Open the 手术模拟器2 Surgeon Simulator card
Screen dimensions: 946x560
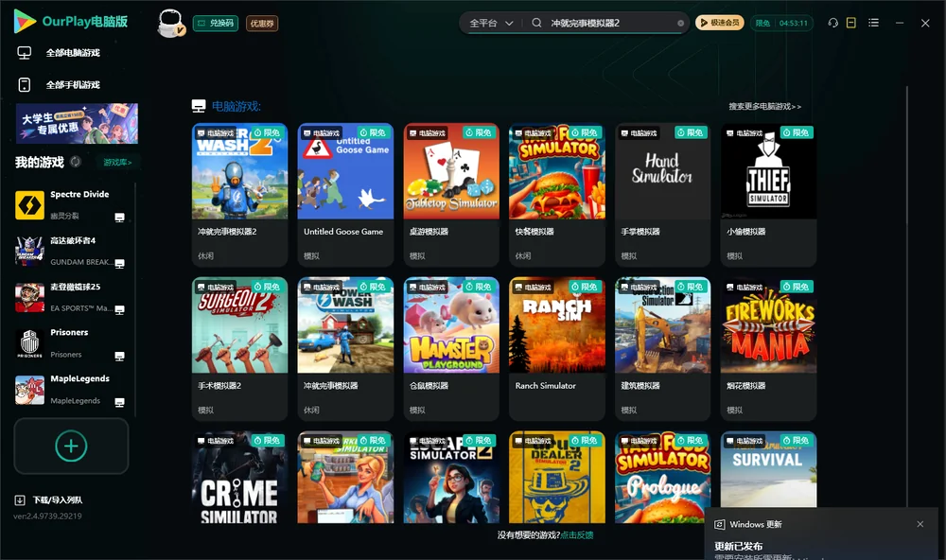(x=239, y=348)
